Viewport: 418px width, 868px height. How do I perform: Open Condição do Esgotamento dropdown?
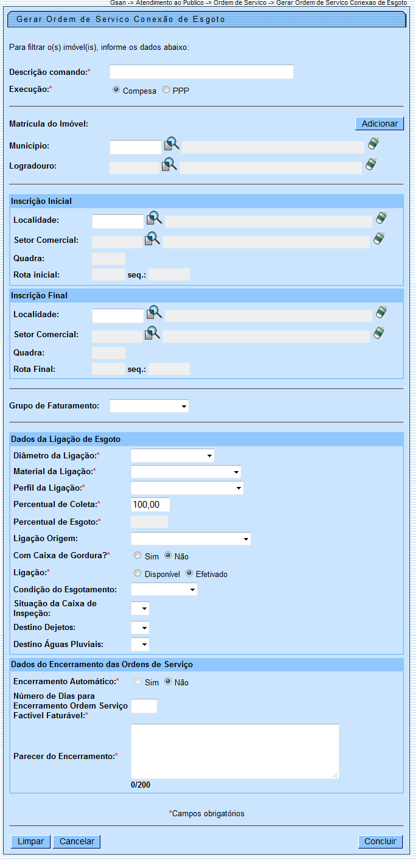pos(164,589)
